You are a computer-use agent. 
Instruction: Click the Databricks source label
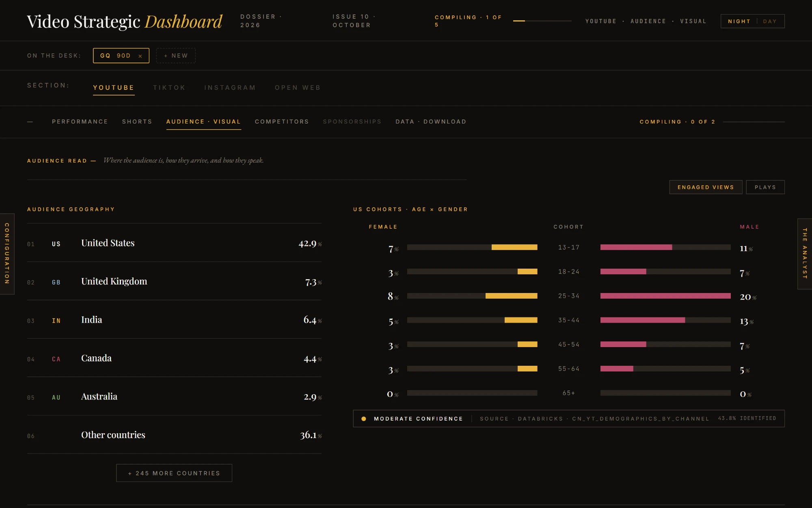pyautogui.click(x=594, y=419)
